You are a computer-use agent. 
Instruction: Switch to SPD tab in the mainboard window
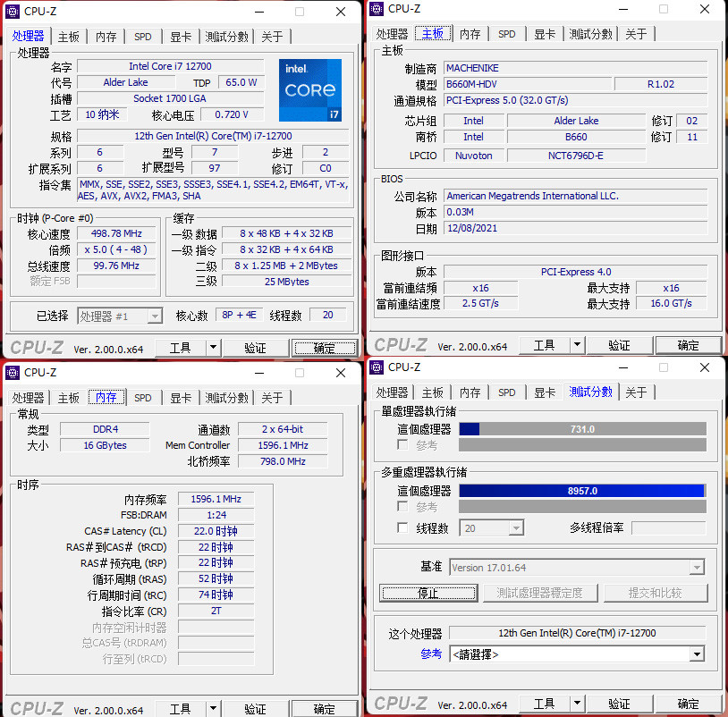[x=507, y=34]
